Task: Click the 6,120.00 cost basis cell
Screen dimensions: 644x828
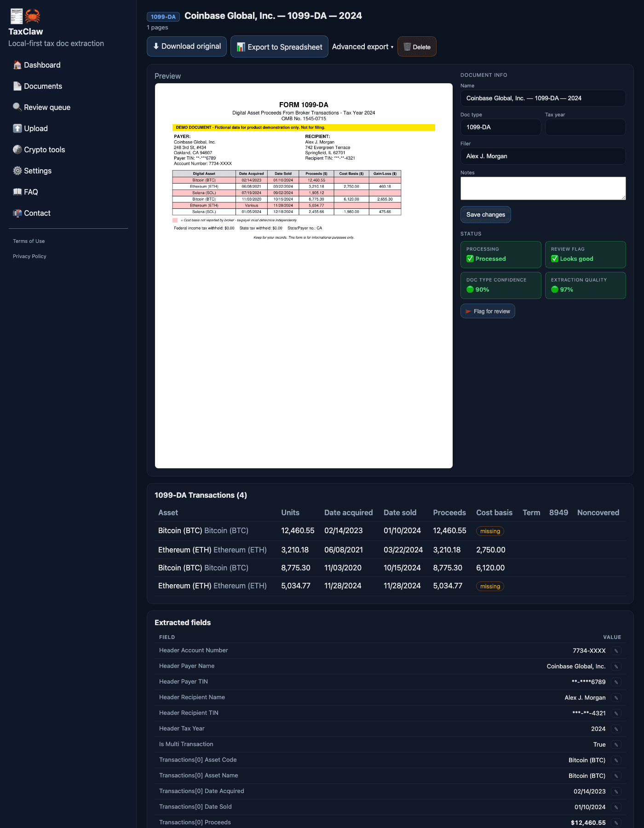Action: tap(490, 568)
